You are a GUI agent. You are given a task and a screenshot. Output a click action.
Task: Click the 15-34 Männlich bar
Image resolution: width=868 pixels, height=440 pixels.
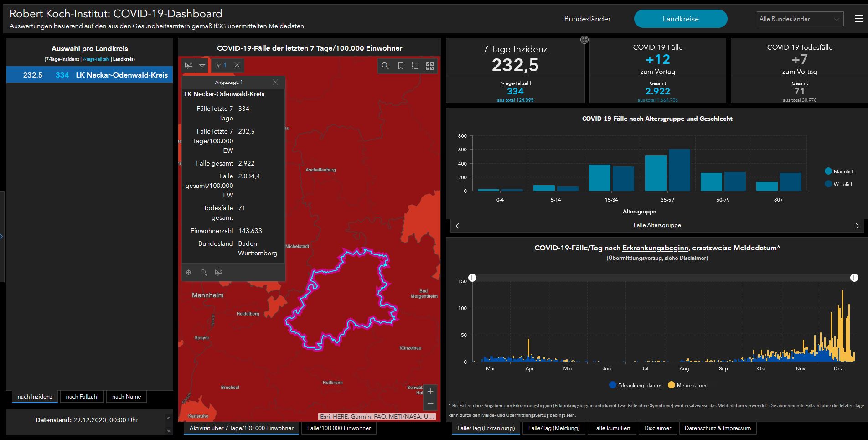tap(599, 178)
